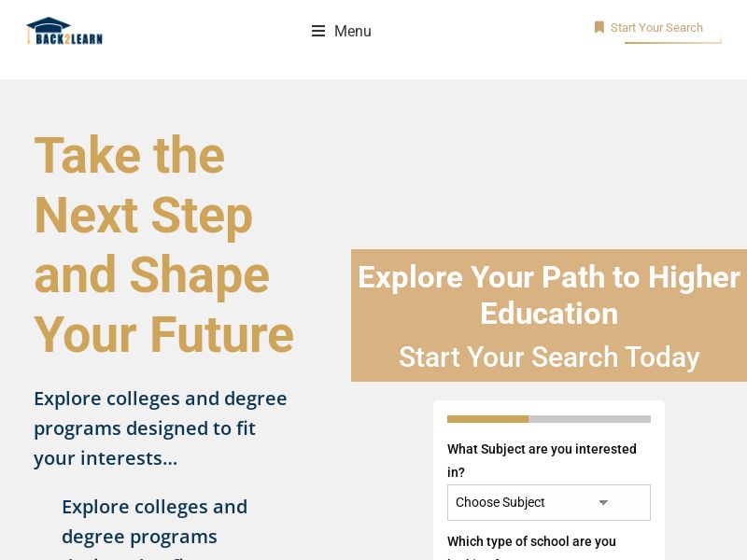Click the gold bookmark icon in the header
The width and height of the screenshot is (747, 560).
(x=599, y=27)
